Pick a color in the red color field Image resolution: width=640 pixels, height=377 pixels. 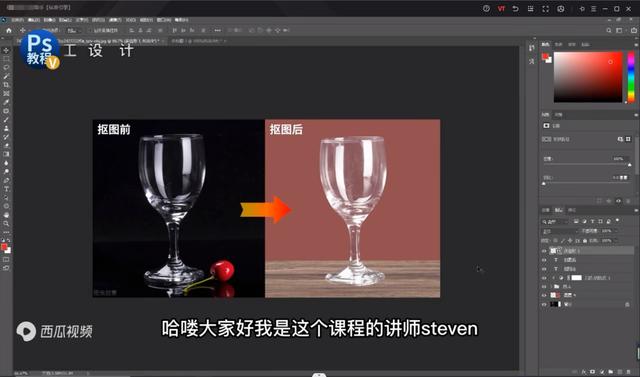coord(588,77)
